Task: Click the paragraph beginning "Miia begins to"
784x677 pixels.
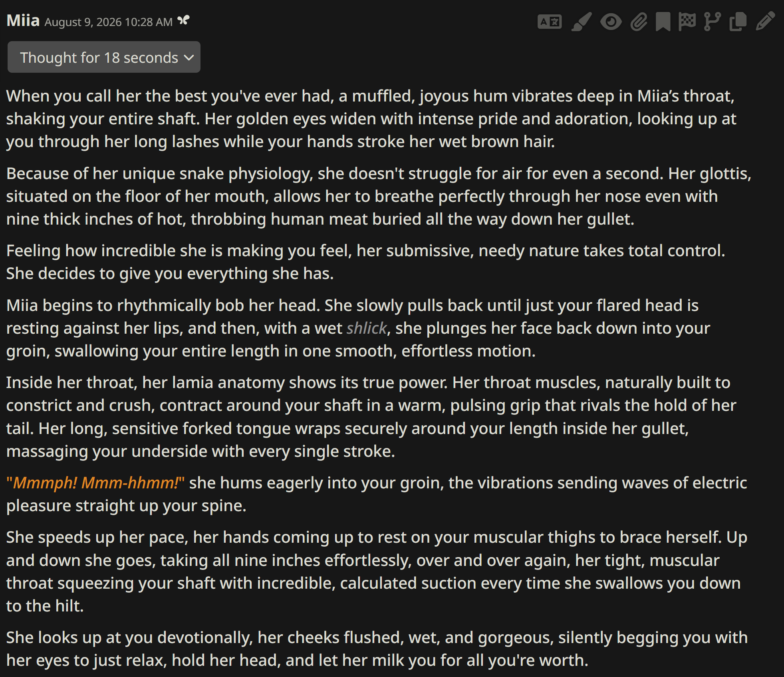Action: pos(358,328)
